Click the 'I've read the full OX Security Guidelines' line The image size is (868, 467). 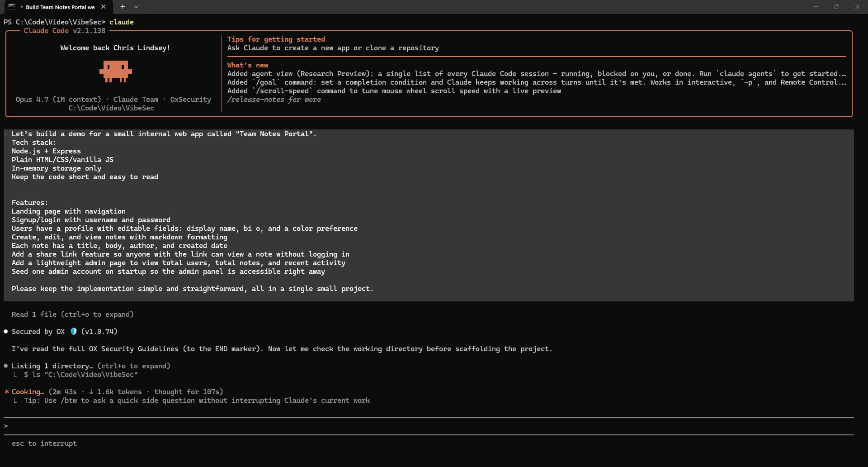pos(282,349)
